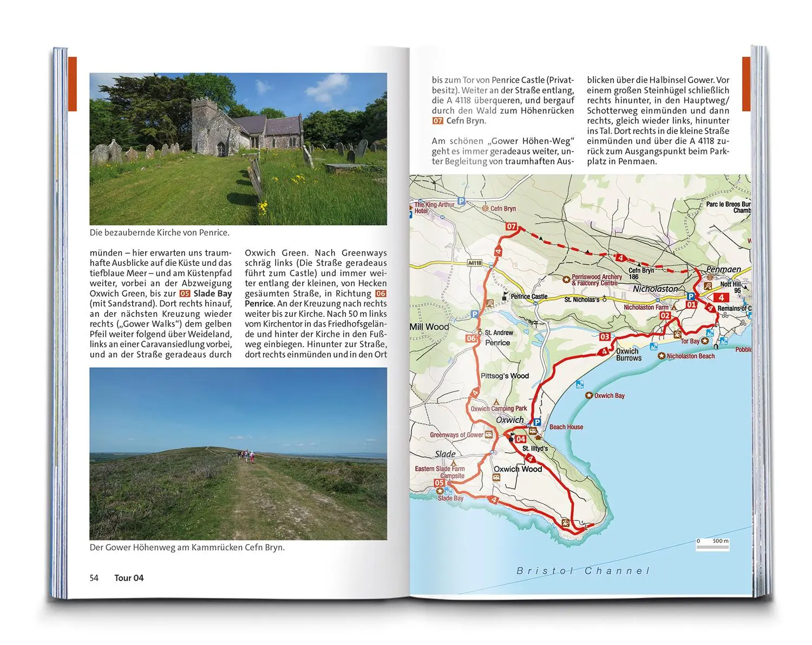812x645 pixels.
Task: Click the '06' waypoint badge in the text column
Action: click(x=381, y=294)
